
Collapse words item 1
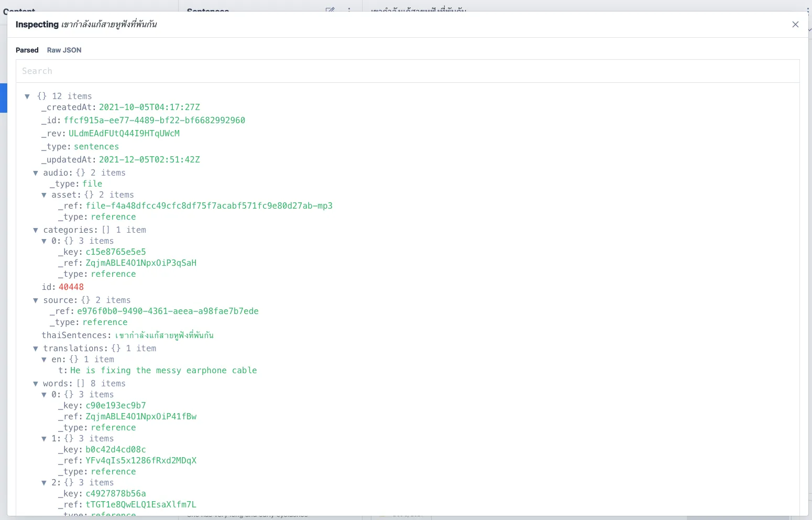pos(44,439)
